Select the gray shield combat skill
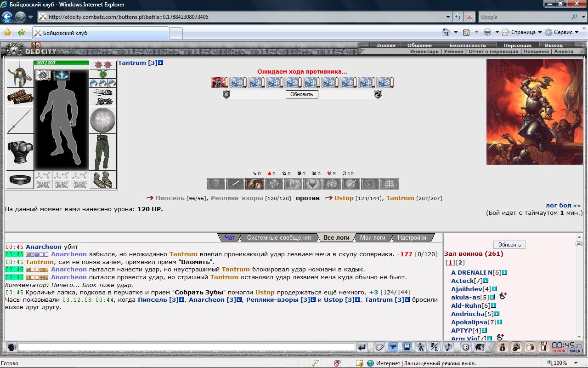 pyautogui.click(x=215, y=184)
